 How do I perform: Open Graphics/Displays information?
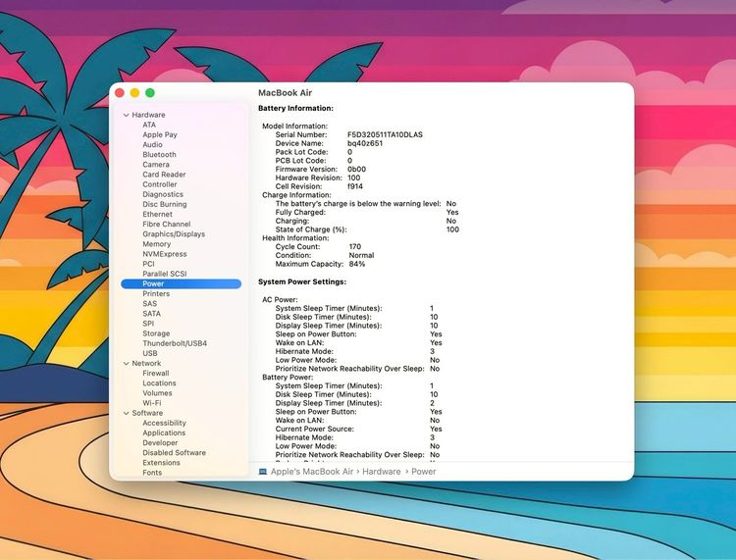[174, 234]
